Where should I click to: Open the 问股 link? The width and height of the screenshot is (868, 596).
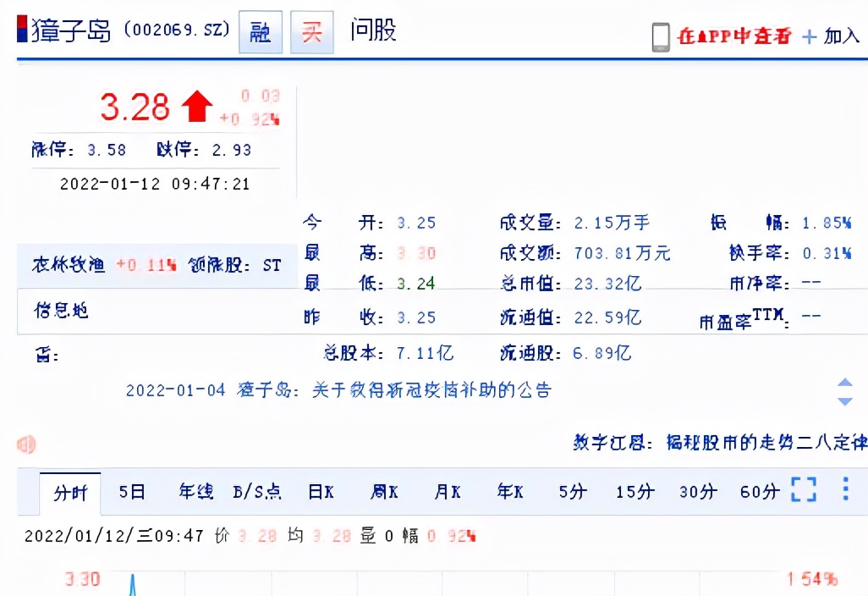[373, 30]
